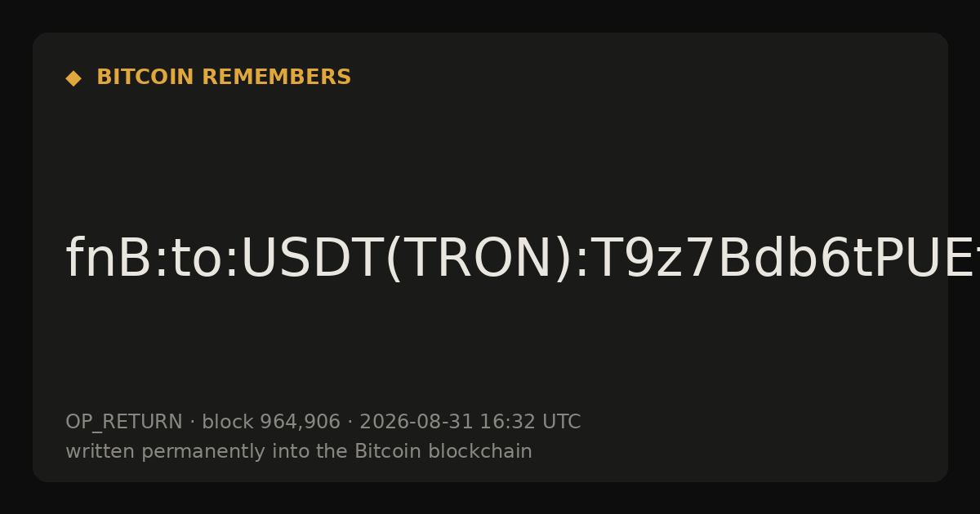Image resolution: width=980 pixels, height=514 pixels.
Task: Click the word REMEMBERS in the header
Action: click(276, 78)
